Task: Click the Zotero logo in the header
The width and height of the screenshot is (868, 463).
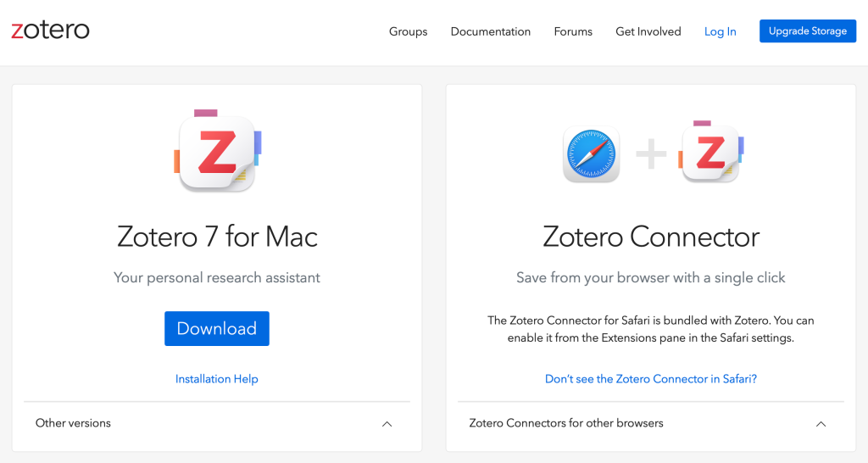Action: pyautogui.click(x=50, y=31)
